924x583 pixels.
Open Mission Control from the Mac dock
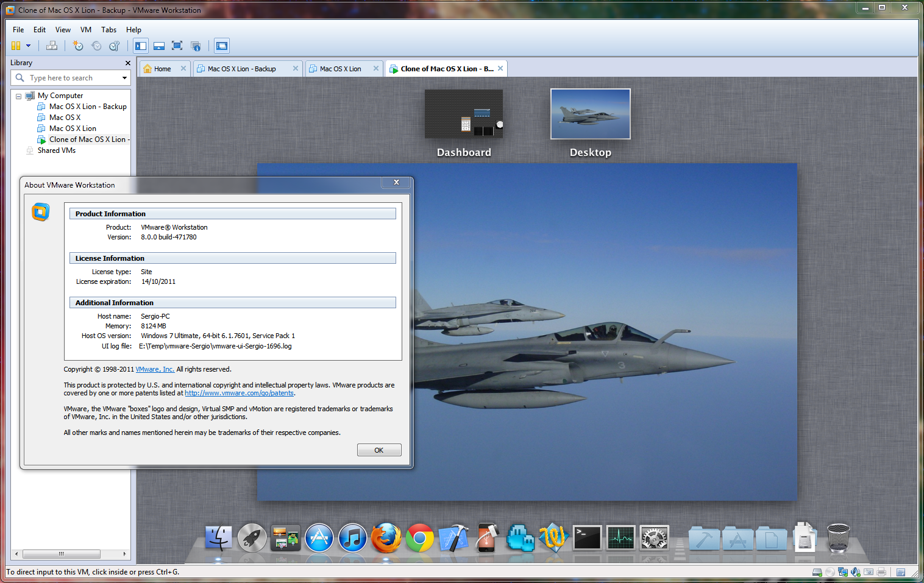pyautogui.click(x=285, y=538)
